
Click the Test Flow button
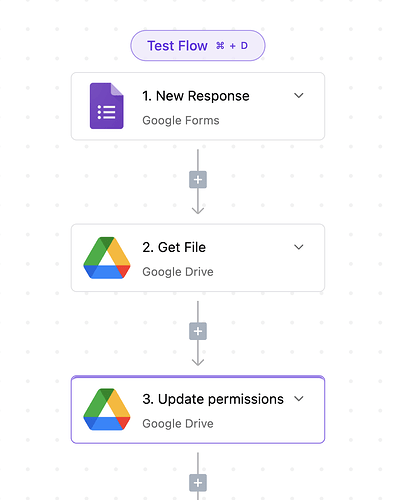[x=198, y=46]
